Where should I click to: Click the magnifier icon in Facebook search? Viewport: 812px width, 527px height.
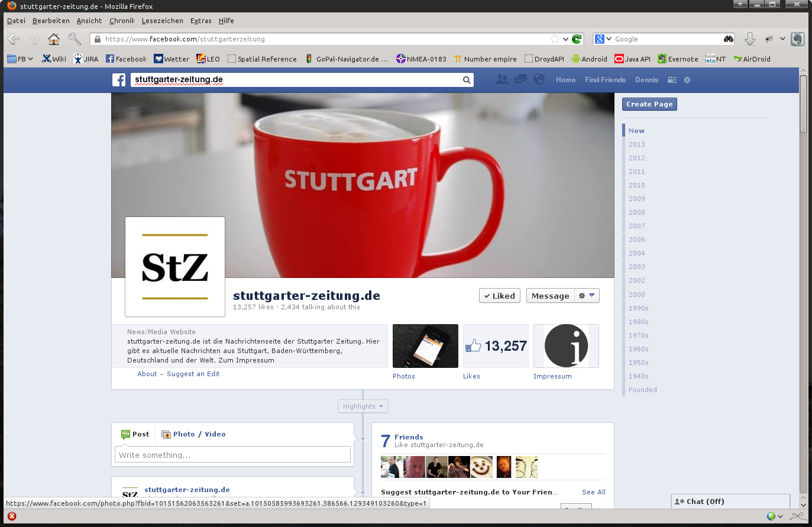pos(467,80)
